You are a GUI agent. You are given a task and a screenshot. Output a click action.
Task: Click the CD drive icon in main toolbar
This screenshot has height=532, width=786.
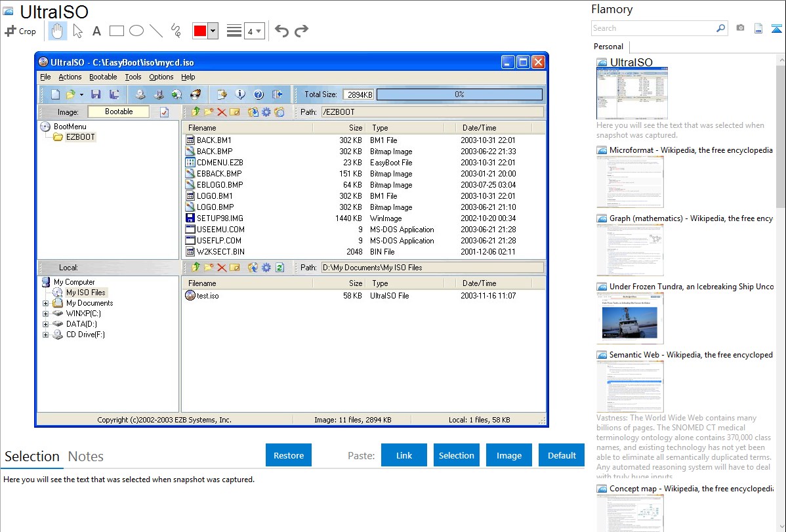click(x=140, y=94)
